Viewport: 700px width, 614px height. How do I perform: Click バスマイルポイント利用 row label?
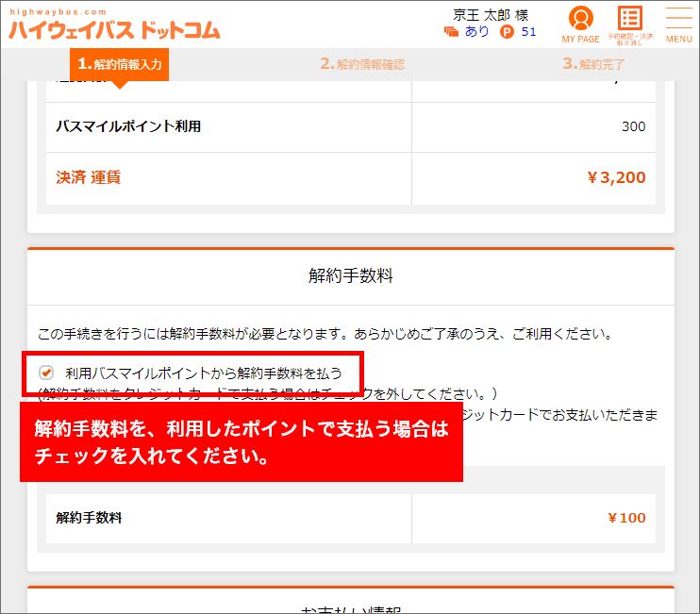[x=128, y=126]
